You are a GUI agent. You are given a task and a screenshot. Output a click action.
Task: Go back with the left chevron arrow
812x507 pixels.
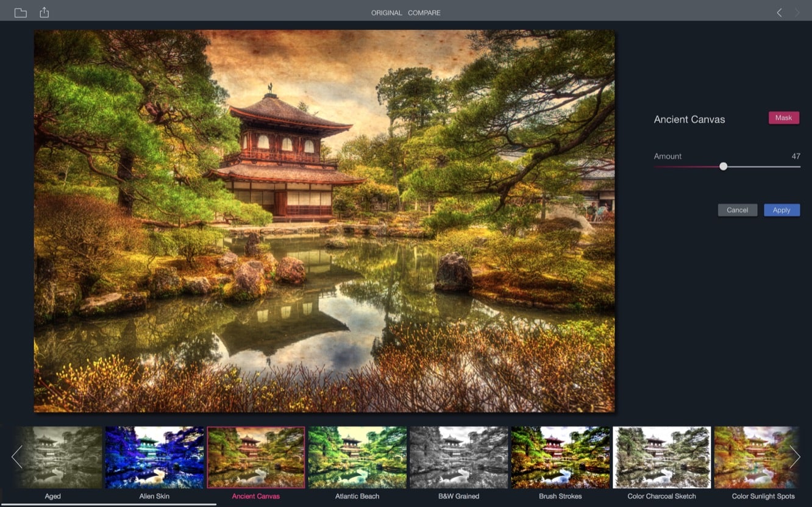point(779,13)
